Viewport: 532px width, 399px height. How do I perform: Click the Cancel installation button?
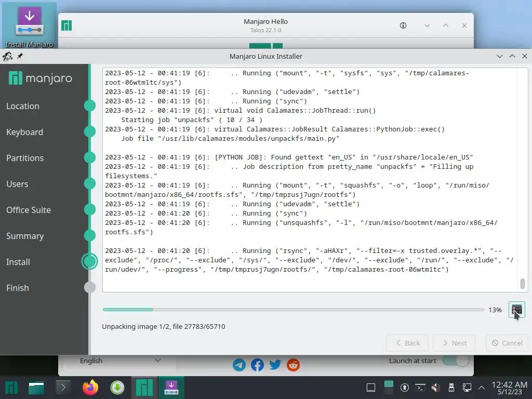pos(507,343)
